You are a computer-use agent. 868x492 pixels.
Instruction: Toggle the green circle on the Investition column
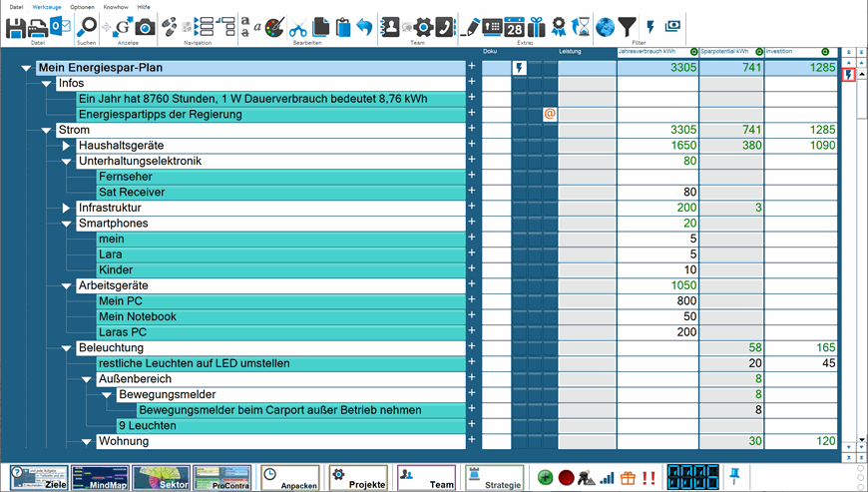tap(825, 52)
